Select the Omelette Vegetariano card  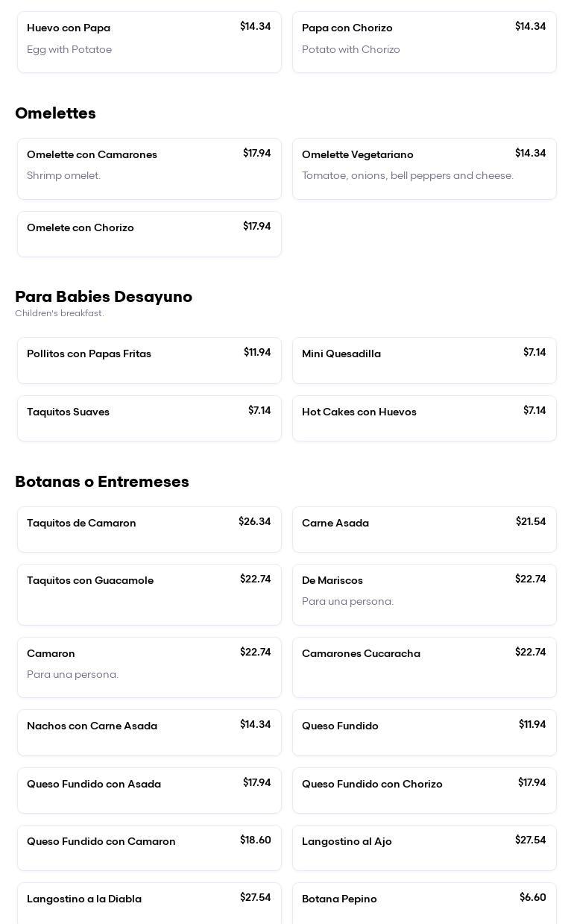[424, 169]
